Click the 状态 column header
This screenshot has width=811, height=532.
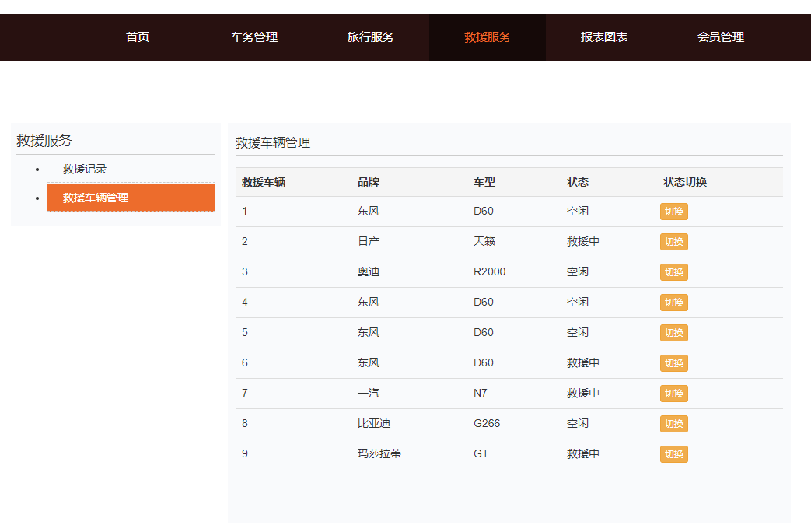click(x=576, y=181)
